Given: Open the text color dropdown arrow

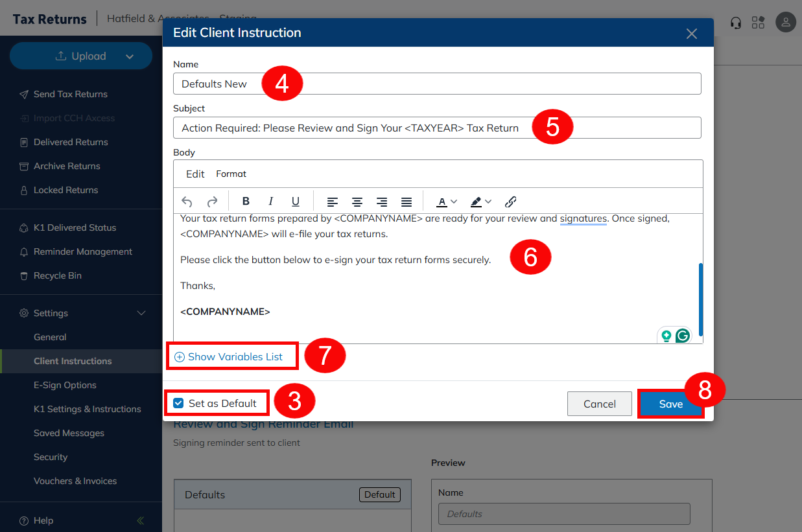Looking at the screenshot, I should [454, 202].
